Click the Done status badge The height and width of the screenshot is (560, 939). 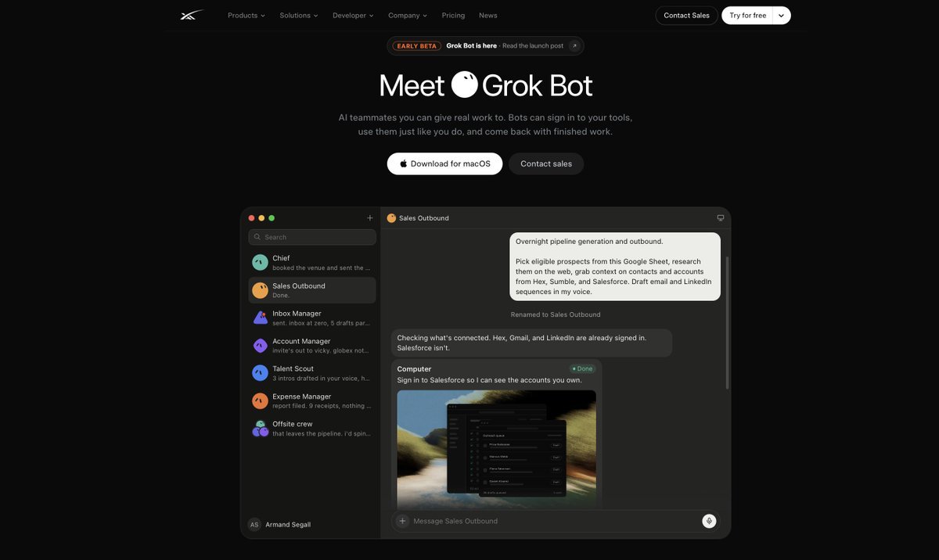click(x=582, y=368)
